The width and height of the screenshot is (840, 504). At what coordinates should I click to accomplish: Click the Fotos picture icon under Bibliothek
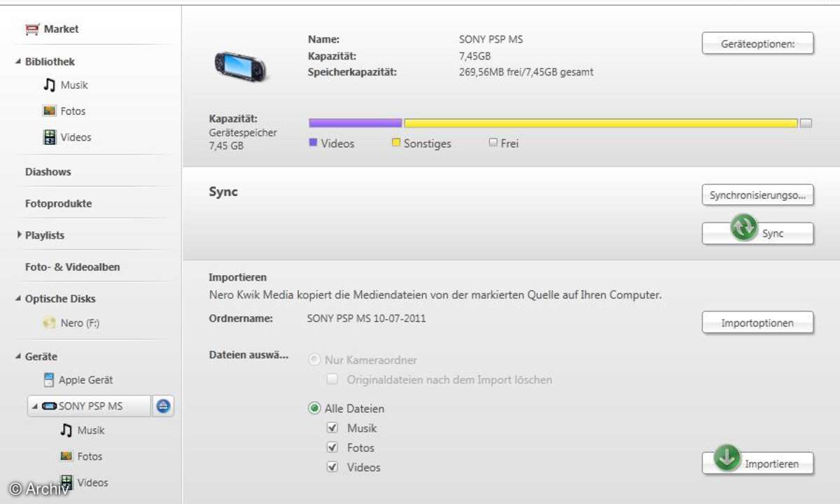[49, 111]
